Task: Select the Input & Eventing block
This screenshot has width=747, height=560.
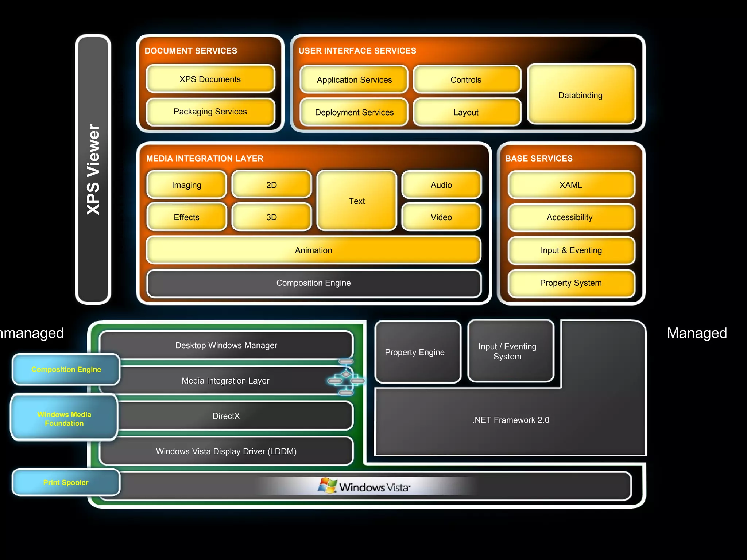Action: [571, 250]
